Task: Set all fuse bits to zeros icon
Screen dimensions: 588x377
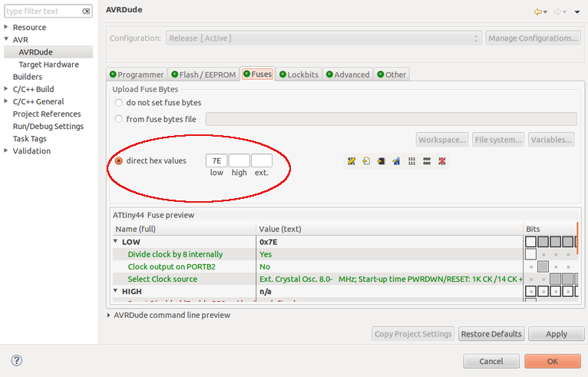Action: pyautogui.click(x=426, y=161)
